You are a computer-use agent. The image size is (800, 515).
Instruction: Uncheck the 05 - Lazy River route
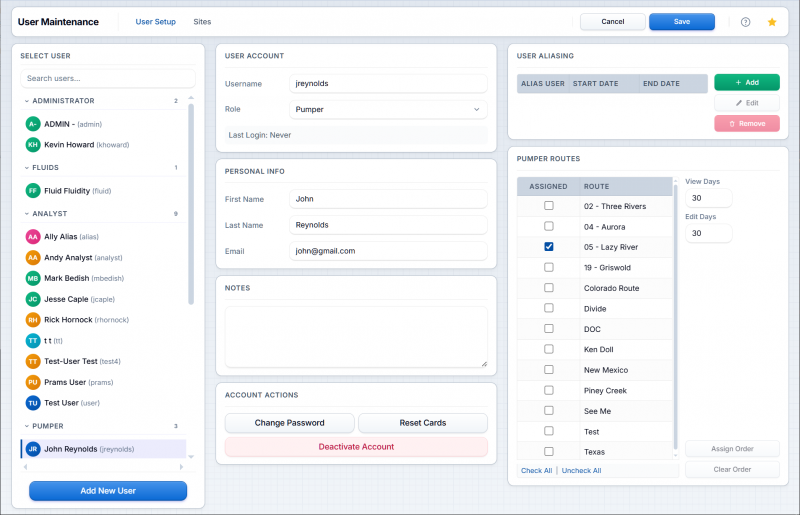pos(548,247)
